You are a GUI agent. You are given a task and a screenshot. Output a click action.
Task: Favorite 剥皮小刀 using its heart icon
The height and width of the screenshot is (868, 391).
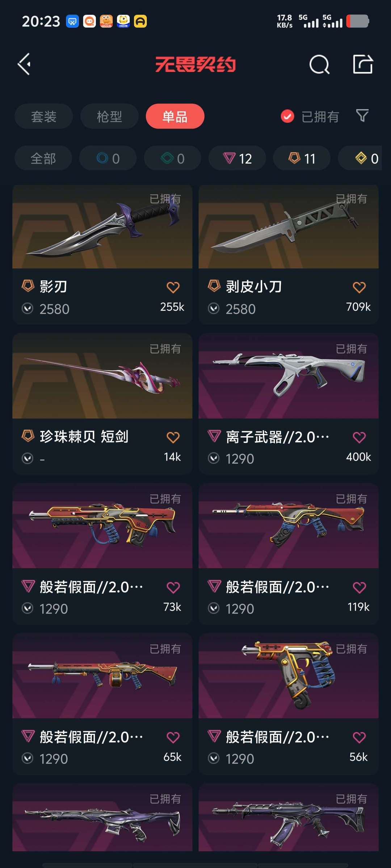[359, 288]
